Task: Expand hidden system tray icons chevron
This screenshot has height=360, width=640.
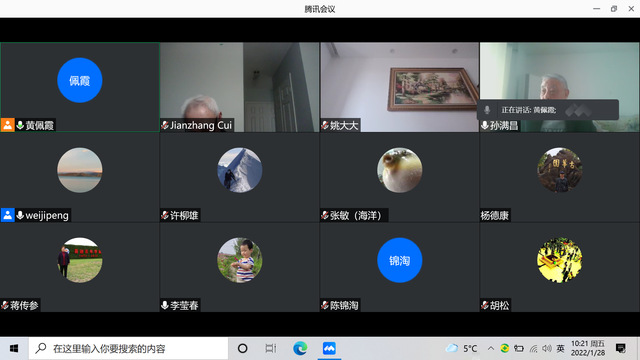Action: point(491,348)
